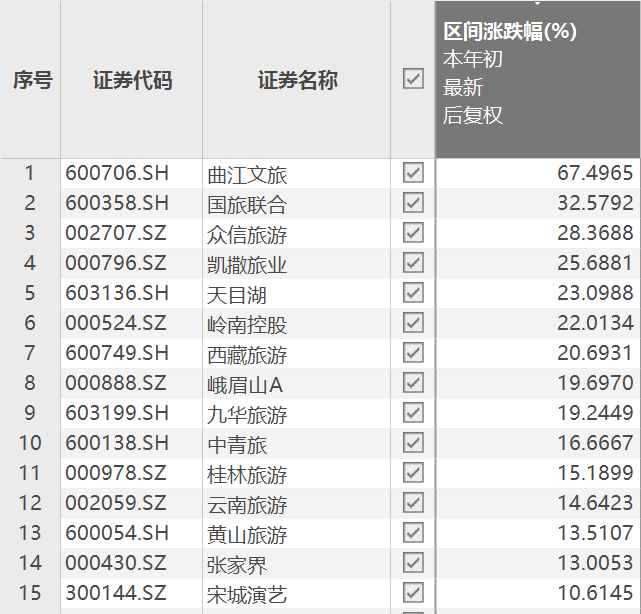
Task: Click the security name 张家界
Action: (x=237, y=565)
